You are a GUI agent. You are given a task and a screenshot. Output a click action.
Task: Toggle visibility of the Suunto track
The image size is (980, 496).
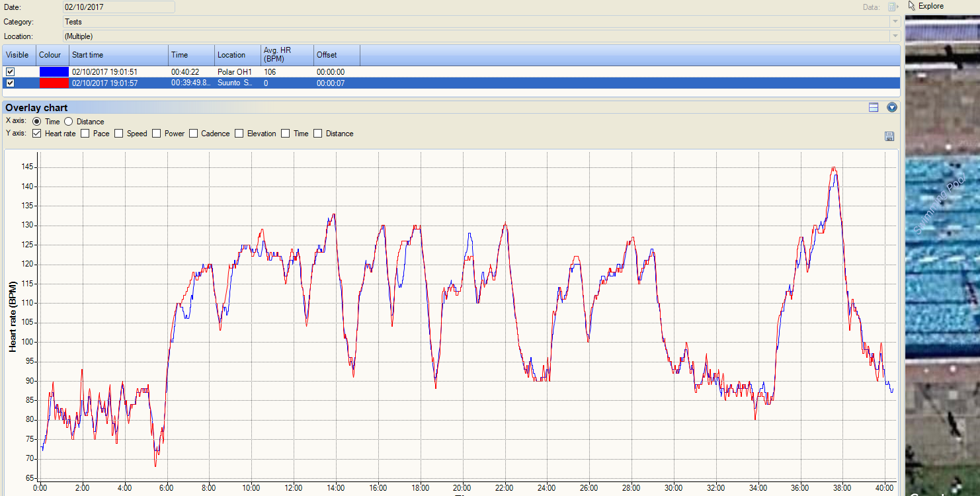pyautogui.click(x=10, y=83)
